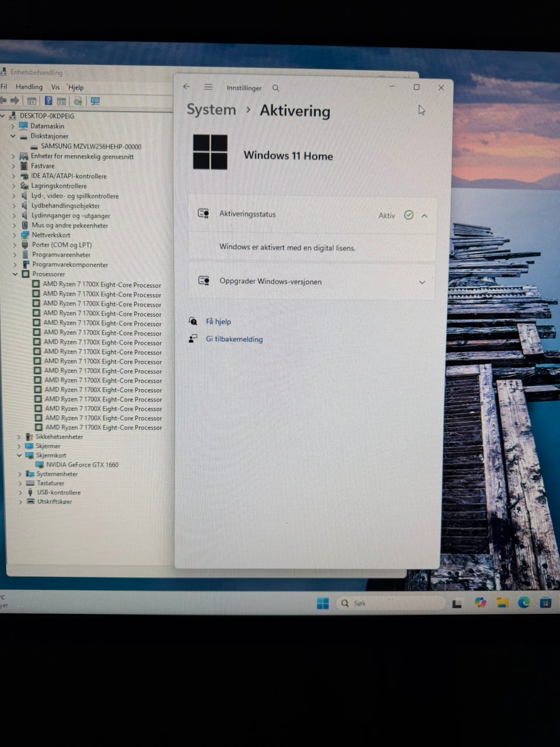Launch Microsoft Edge from the taskbar
Image resolution: width=560 pixels, height=747 pixels.
[524, 603]
